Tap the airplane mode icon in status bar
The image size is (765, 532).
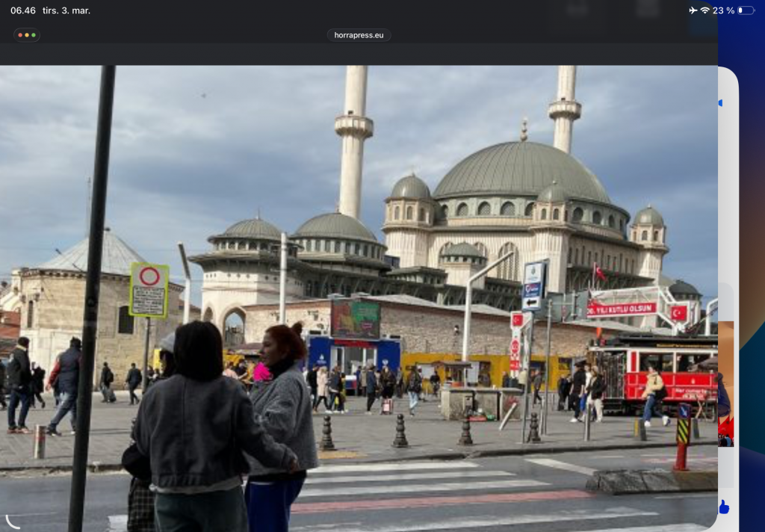[x=693, y=10]
